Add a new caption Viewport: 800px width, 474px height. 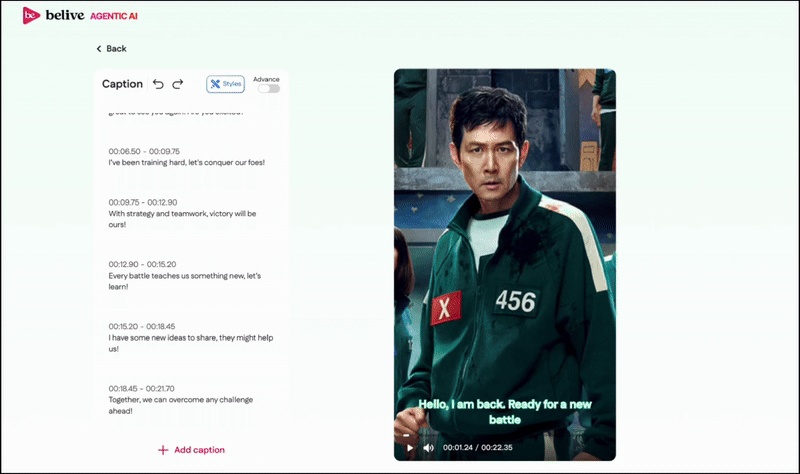point(191,450)
